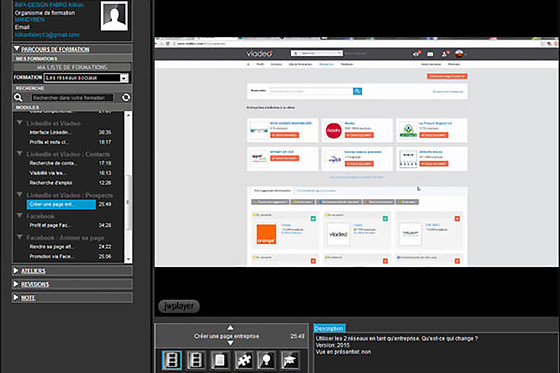560x373 pixels.
Task: Click the Orange company logo in video
Action: pyautogui.click(x=266, y=234)
